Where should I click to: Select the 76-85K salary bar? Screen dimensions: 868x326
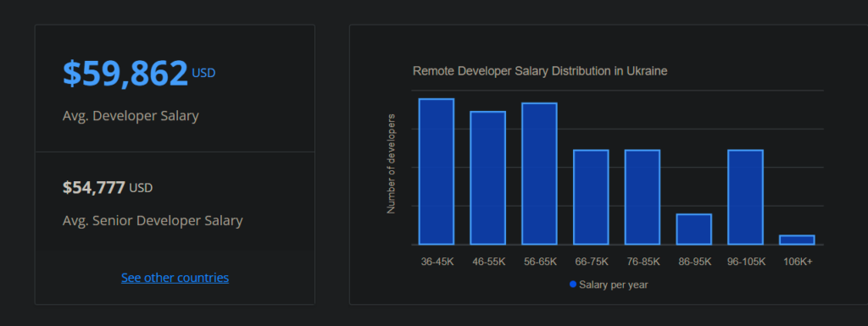(643, 197)
